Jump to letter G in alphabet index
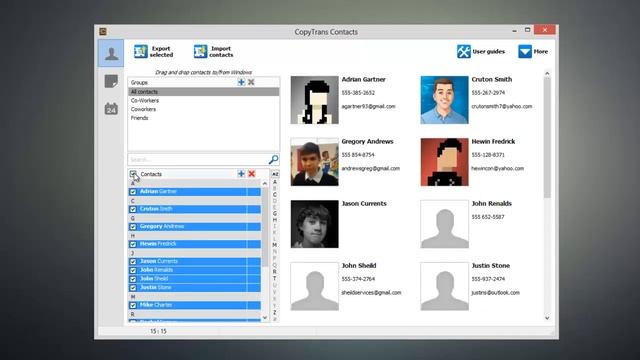 (x=275, y=213)
